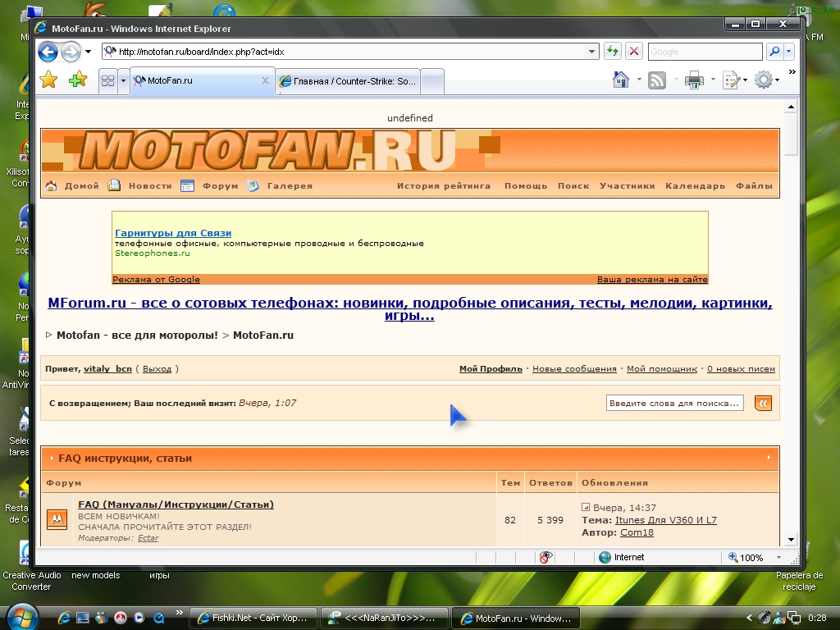Image resolution: width=840 pixels, height=630 pixels.
Task: Open a new blank tab
Action: click(432, 81)
